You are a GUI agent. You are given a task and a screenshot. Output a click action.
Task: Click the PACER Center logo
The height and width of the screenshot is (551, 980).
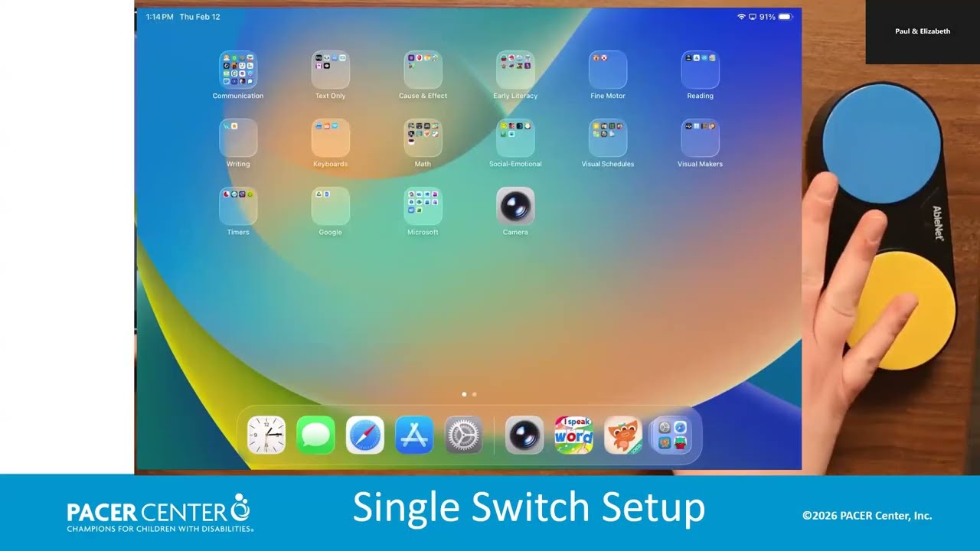pos(159,513)
